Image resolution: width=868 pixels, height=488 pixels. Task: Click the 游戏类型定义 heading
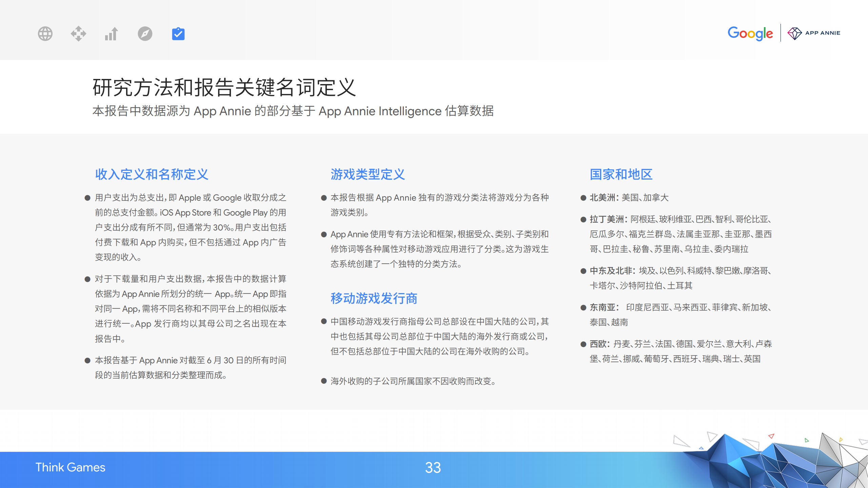tap(368, 174)
